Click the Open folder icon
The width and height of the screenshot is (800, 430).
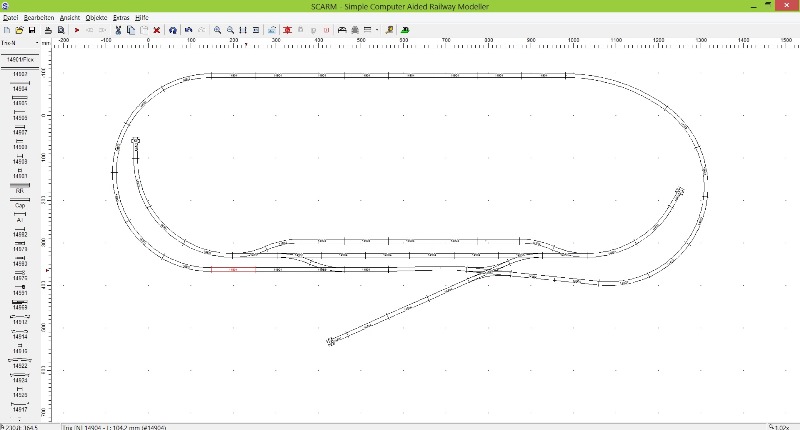(x=19, y=30)
